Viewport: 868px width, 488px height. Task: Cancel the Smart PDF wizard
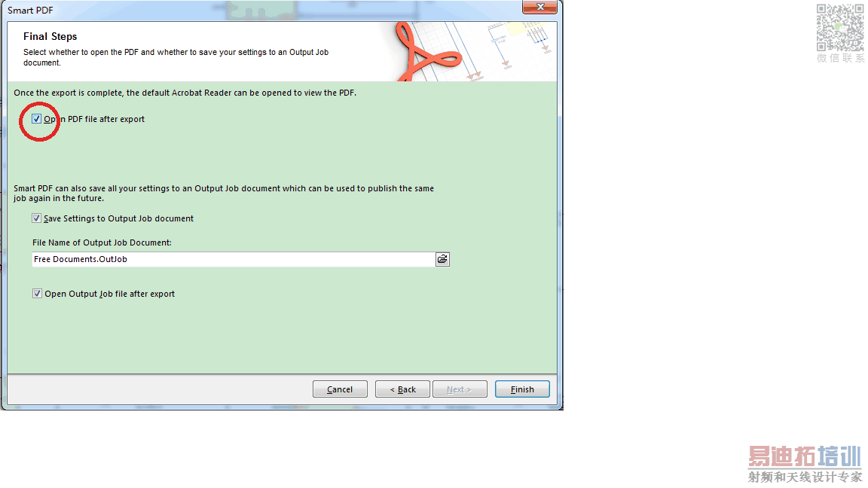pyautogui.click(x=340, y=389)
